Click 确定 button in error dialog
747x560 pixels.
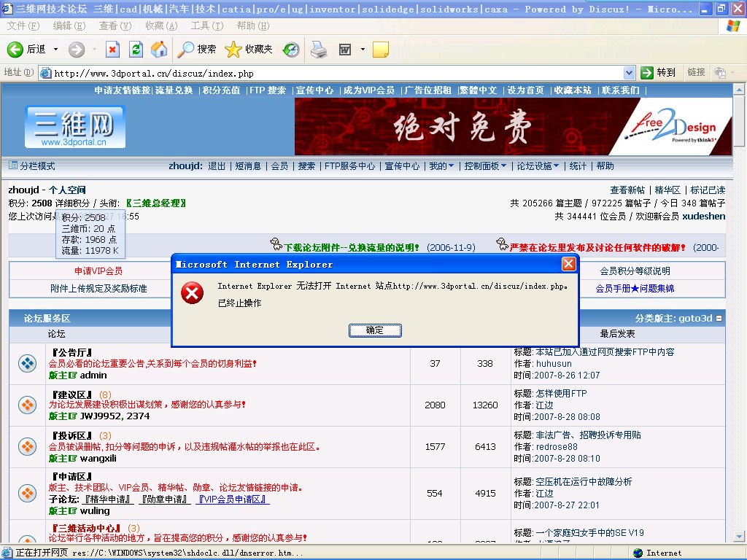375,330
